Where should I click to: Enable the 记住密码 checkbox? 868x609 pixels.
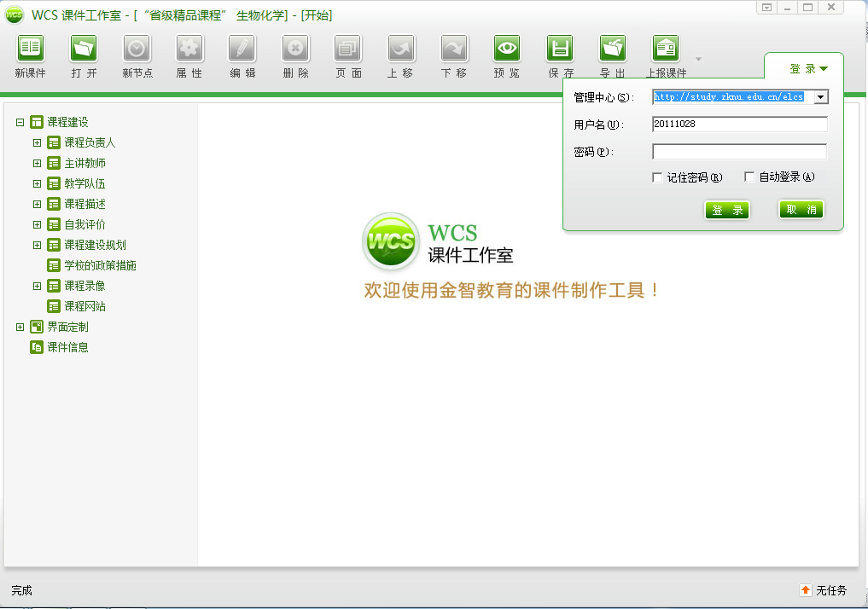click(657, 177)
